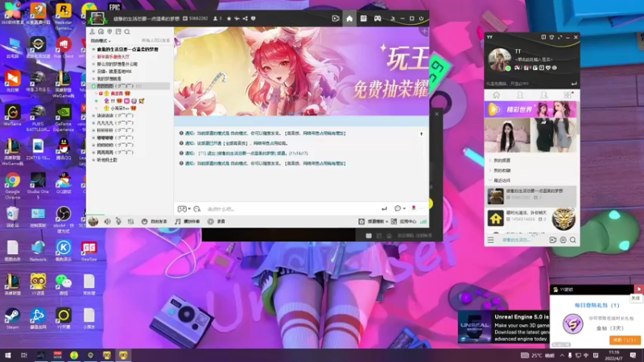Click the flower gift icon near chat input
Screen dimensions: 644x362
[414, 208]
